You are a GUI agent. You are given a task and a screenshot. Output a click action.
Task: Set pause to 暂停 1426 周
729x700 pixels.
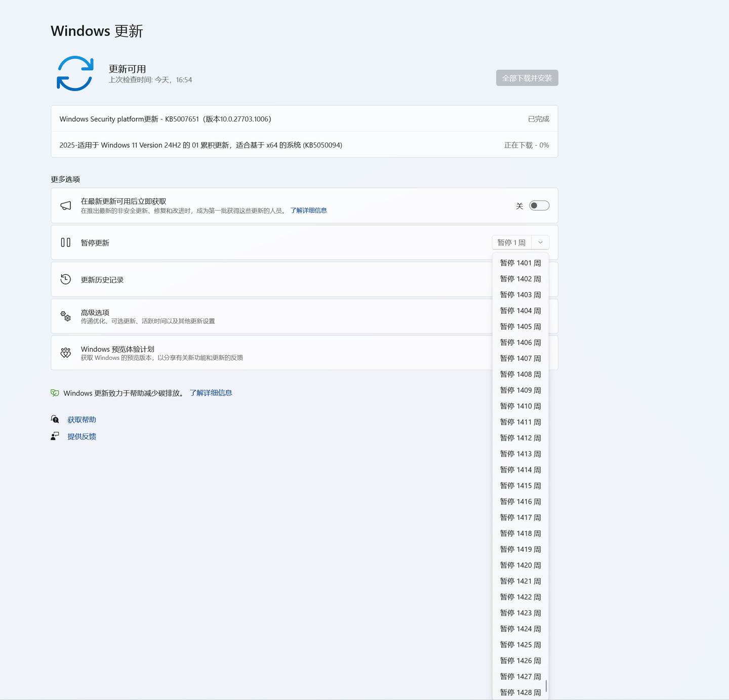[520, 661]
